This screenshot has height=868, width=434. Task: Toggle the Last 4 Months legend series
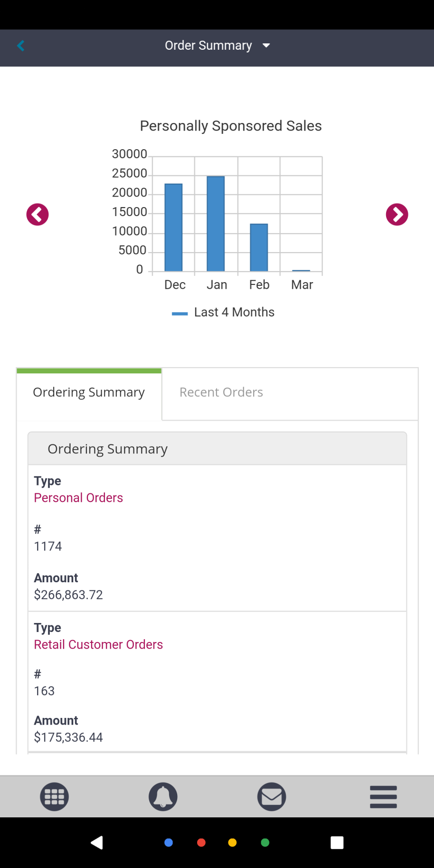click(223, 312)
